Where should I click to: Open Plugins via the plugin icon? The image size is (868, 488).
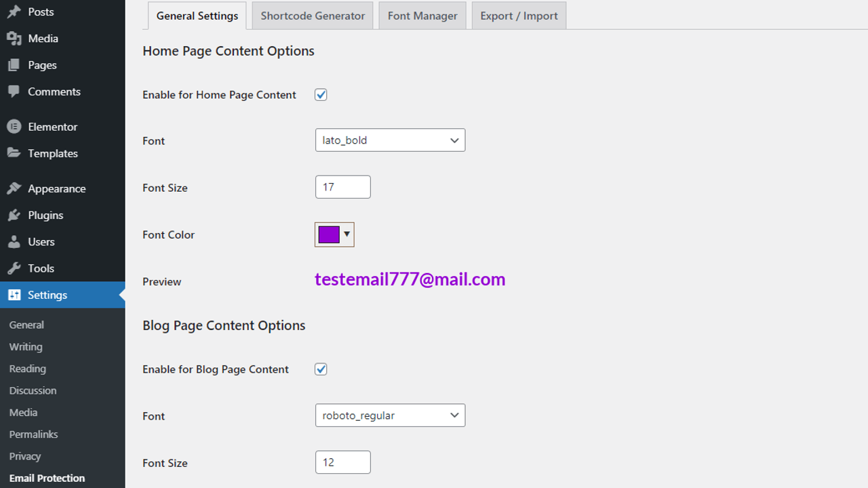click(15, 215)
